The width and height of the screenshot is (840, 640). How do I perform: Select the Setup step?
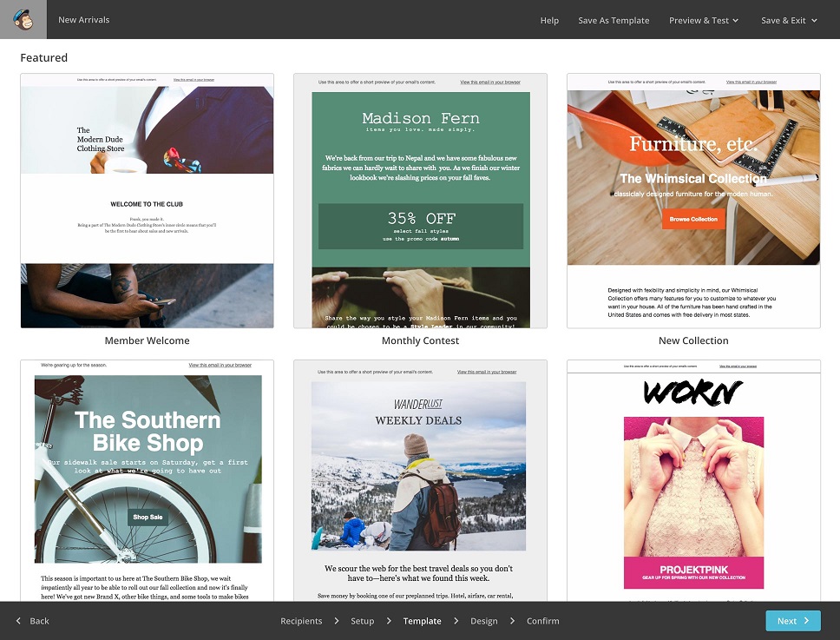362,621
